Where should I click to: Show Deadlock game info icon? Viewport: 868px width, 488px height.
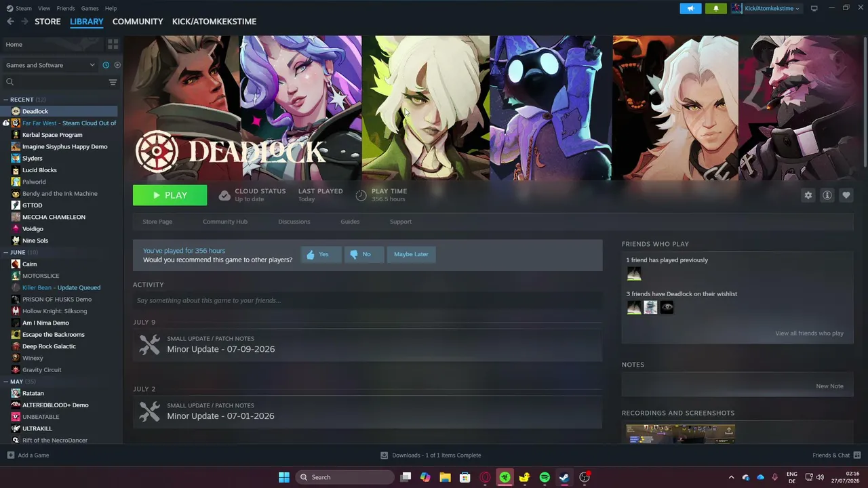coord(827,195)
